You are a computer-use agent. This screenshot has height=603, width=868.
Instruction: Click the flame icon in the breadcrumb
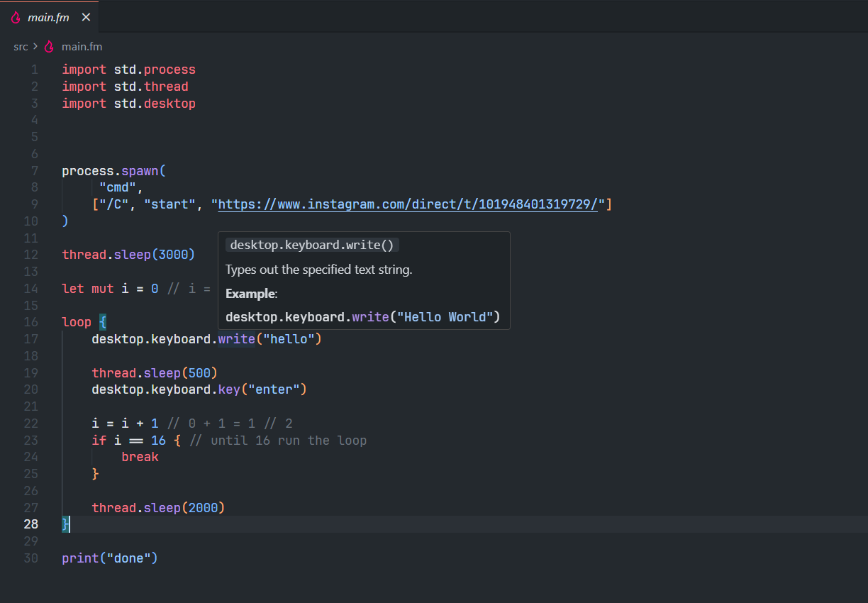pos(49,47)
